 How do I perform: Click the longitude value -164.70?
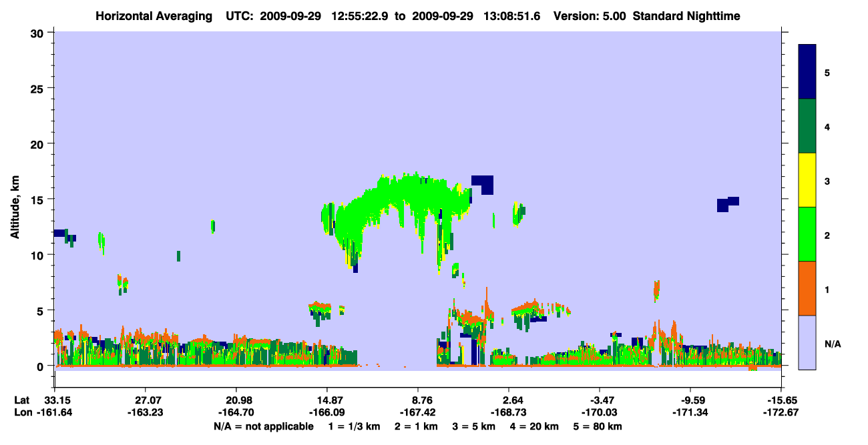coord(236,413)
